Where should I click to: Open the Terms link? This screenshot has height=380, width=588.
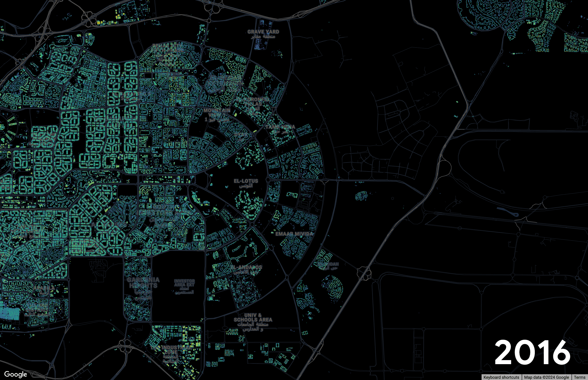click(x=579, y=377)
